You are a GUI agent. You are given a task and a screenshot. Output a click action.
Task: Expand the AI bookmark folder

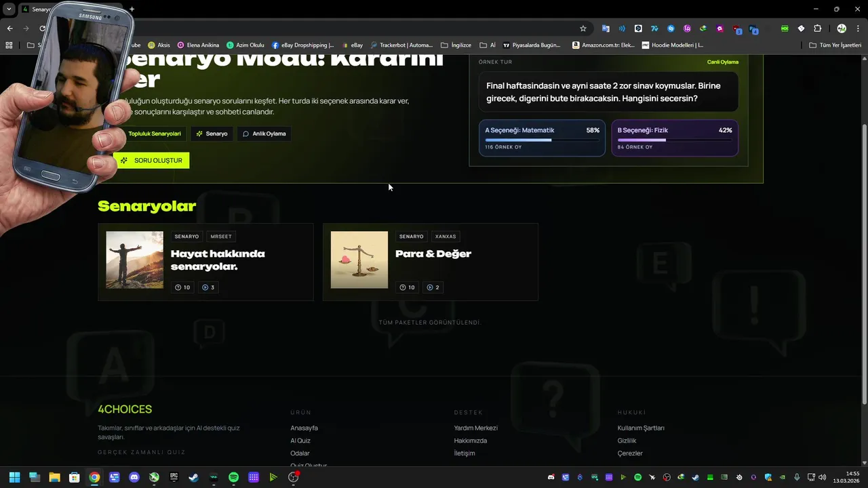[488, 45]
